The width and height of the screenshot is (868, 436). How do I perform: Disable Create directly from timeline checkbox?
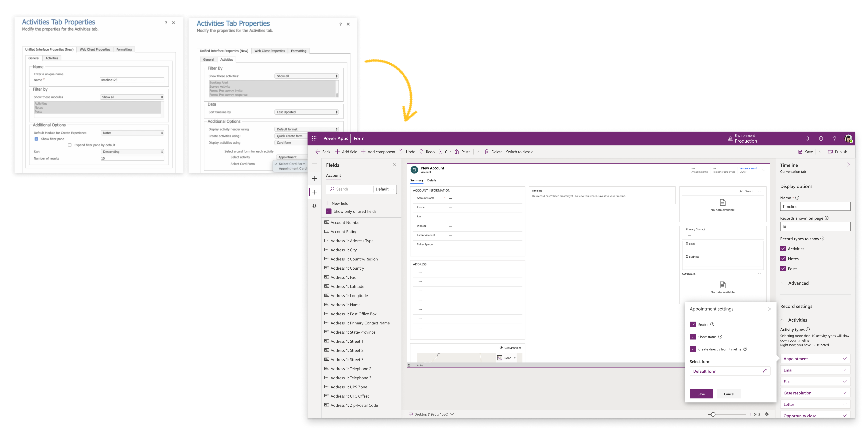pyautogui.click(x=693, y=349)
